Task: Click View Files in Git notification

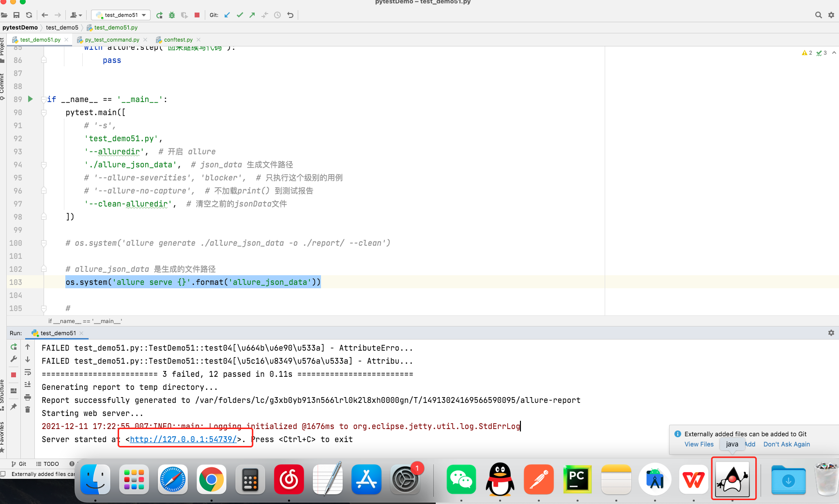Action: point(699,445)
